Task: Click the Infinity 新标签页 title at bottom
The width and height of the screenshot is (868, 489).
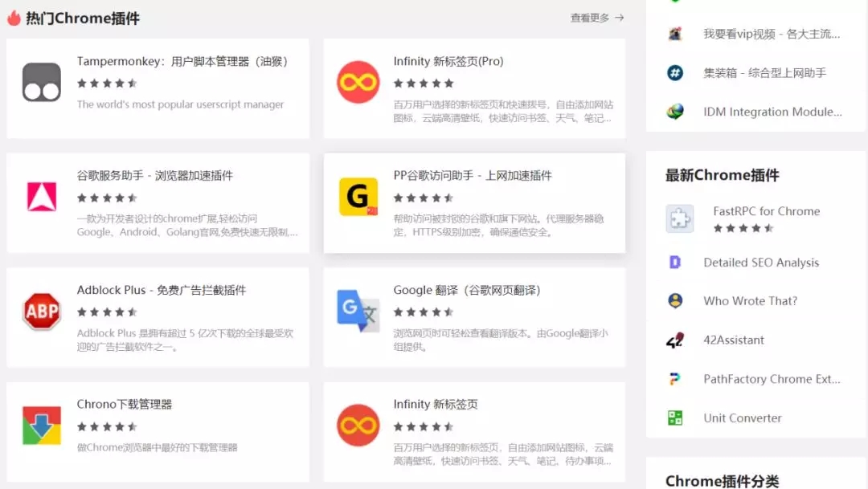Action: point(436,405)
